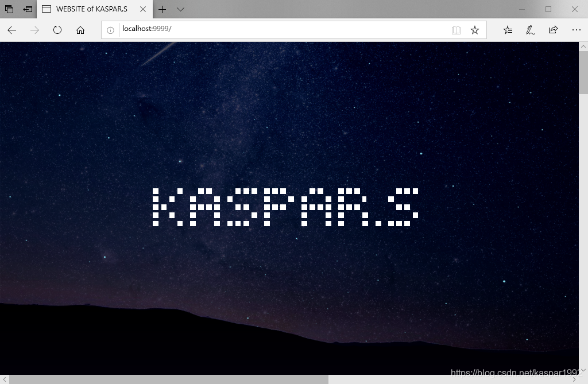The height and width of the screenshot is (384, 588).
Task: Set these tabs aside icon
Action: [x=28, y=9]
